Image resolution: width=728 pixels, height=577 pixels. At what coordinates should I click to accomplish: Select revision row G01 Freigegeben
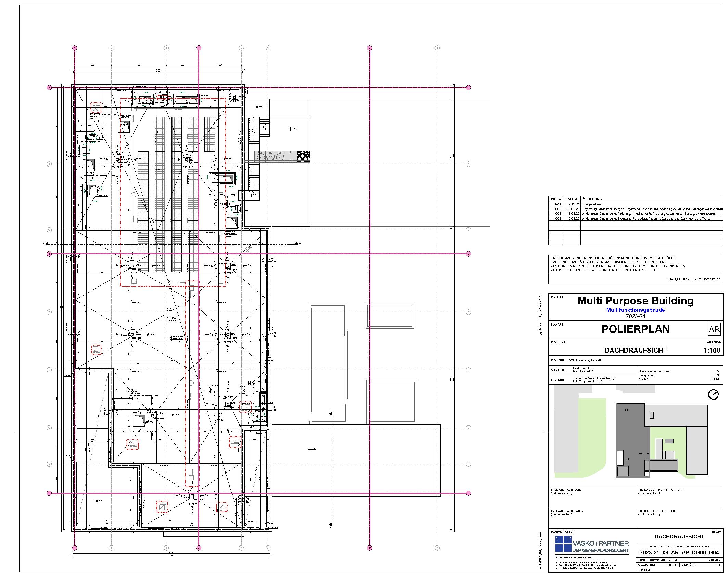[x=589, y=204]
